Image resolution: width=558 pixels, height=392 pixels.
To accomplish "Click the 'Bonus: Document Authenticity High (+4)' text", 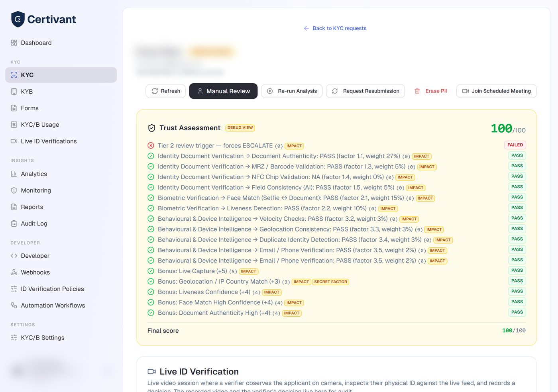I will (x=214, y=313).
